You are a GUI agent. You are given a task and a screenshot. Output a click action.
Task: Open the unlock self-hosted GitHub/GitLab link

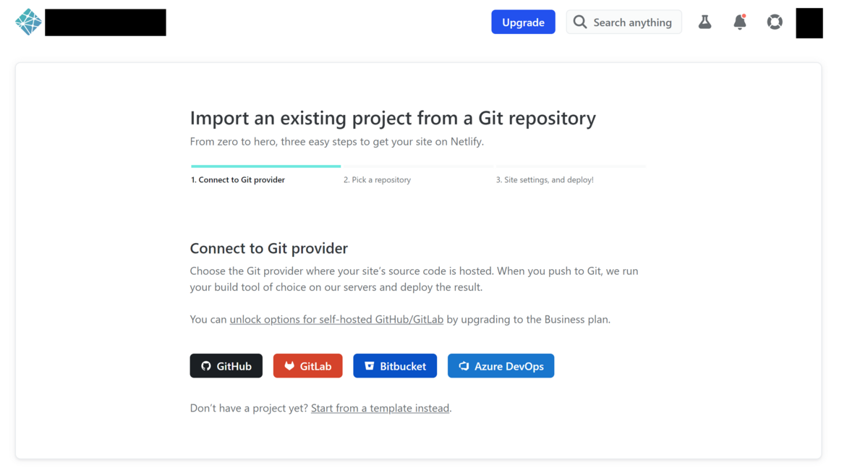[x=336, y=319]
